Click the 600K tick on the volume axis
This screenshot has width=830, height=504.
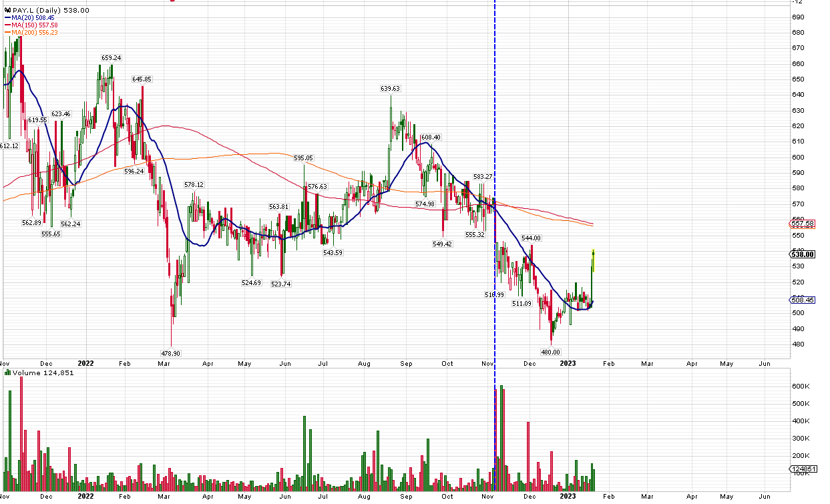pyautogui.click(x=801, y=387)
